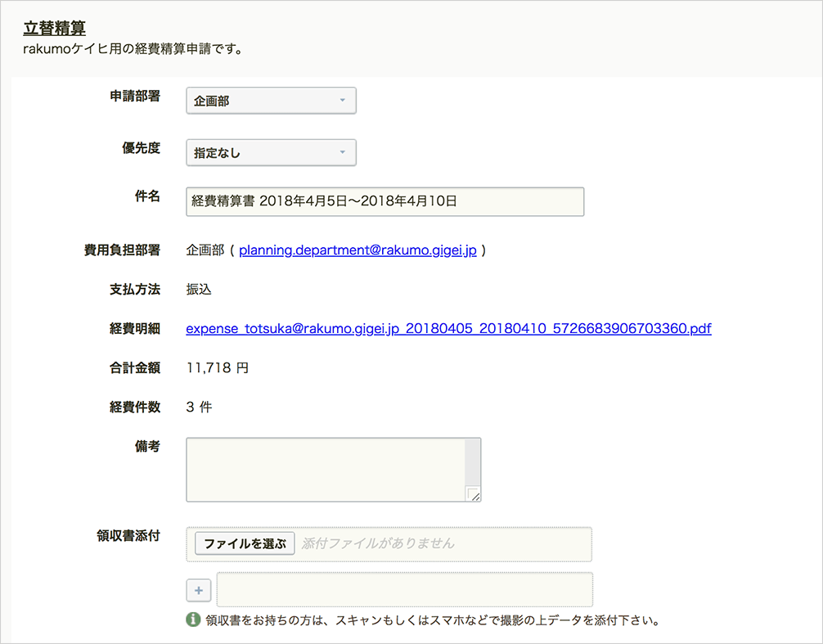Click inside the 備考 textarea
Screen dimensions: 823x644
326,470
